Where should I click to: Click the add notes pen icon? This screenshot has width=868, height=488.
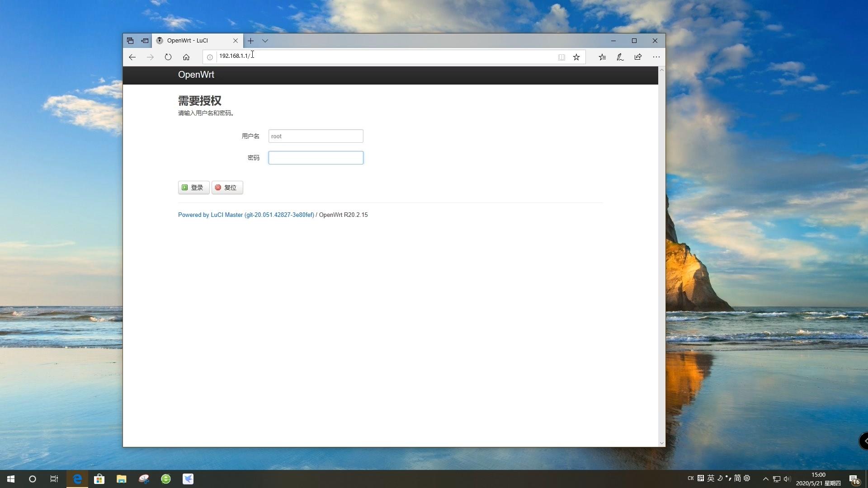pyautogui.click(x=620, y=57)
